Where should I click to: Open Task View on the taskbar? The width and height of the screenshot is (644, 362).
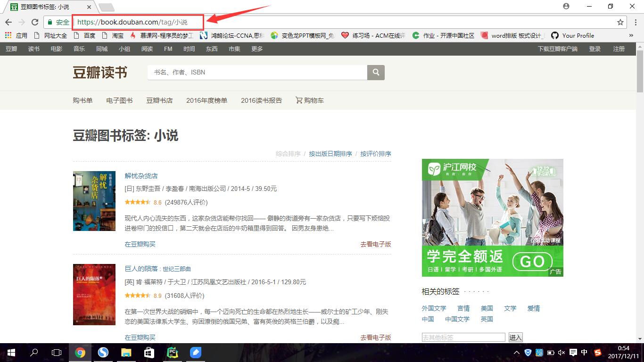pos(57,353)
